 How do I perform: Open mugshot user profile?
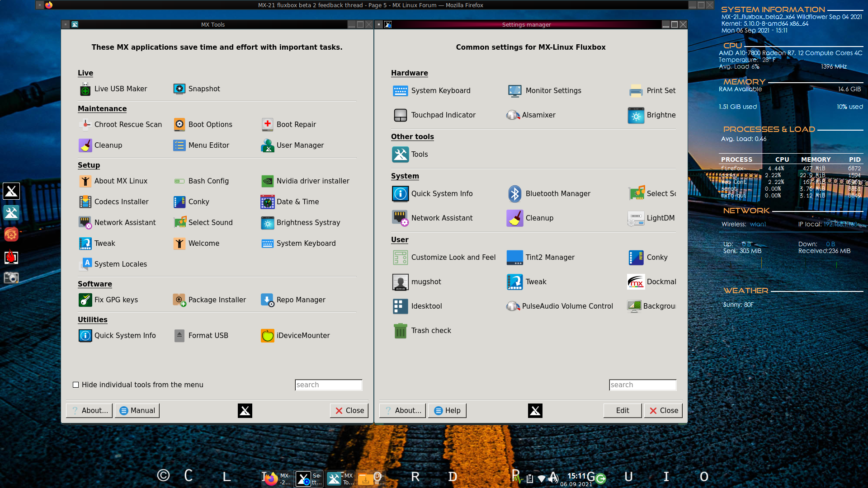(x=416, y=282)
